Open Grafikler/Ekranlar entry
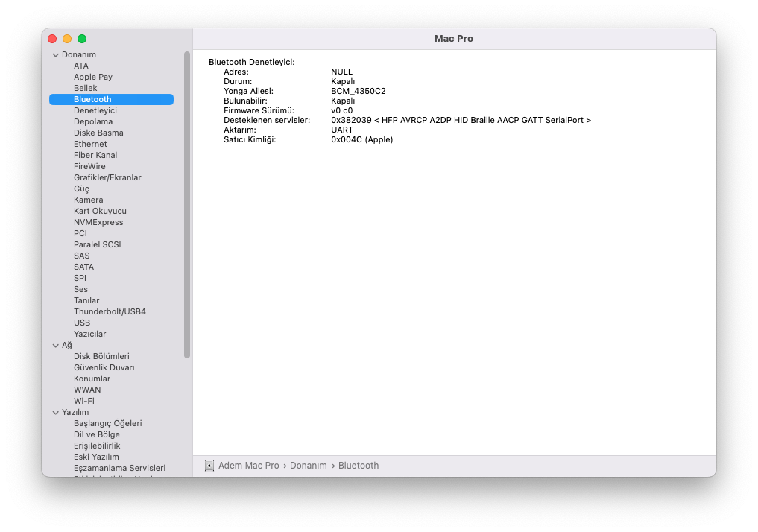The image size is (758, 532). tap(107, 177)
